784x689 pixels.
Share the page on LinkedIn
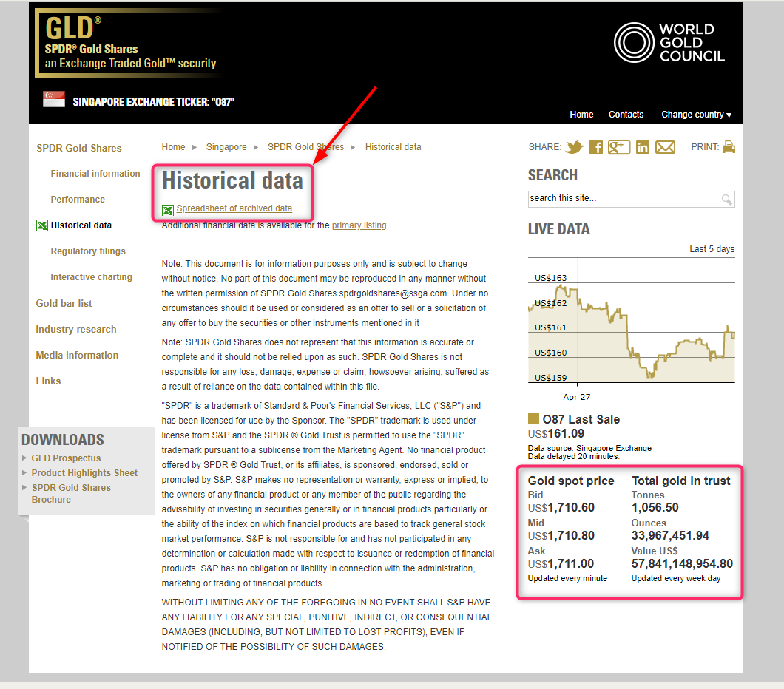click(642, 147)
